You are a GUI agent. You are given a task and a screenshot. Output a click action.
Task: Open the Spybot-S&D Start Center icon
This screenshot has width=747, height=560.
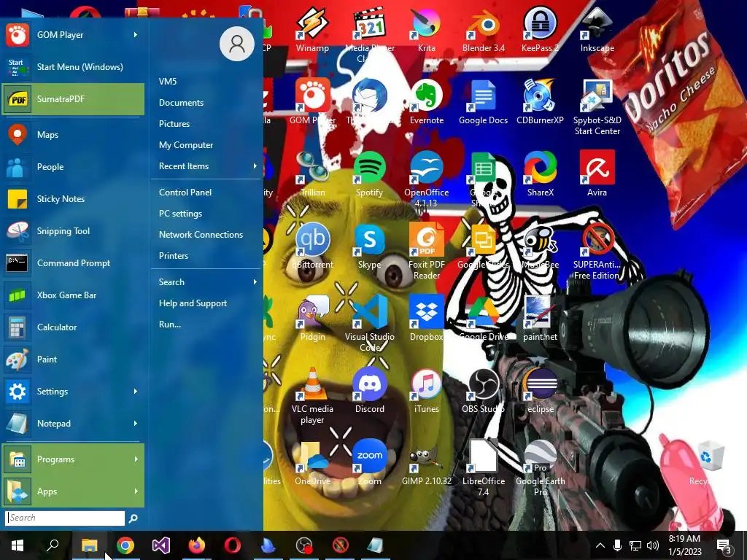coord(597,108)
